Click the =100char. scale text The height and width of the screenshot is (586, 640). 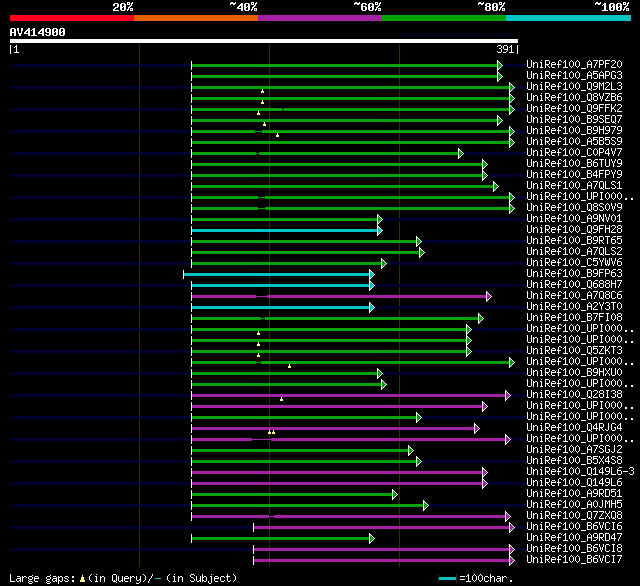486,578
